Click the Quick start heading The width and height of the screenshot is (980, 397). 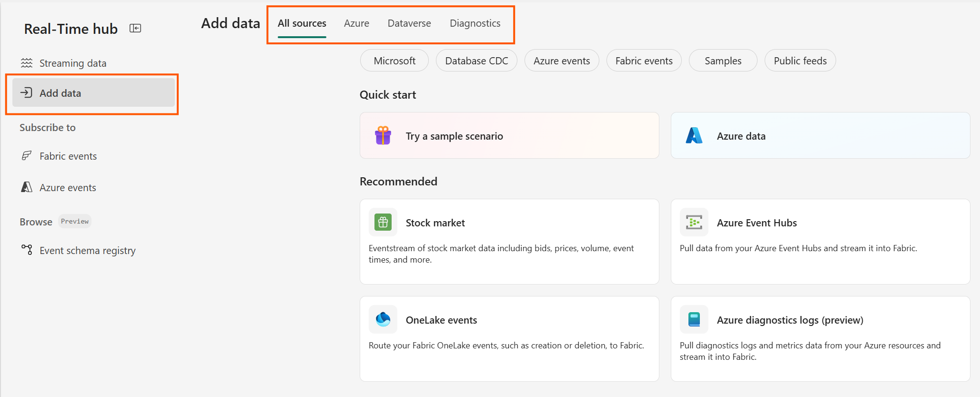click(388, 95)
